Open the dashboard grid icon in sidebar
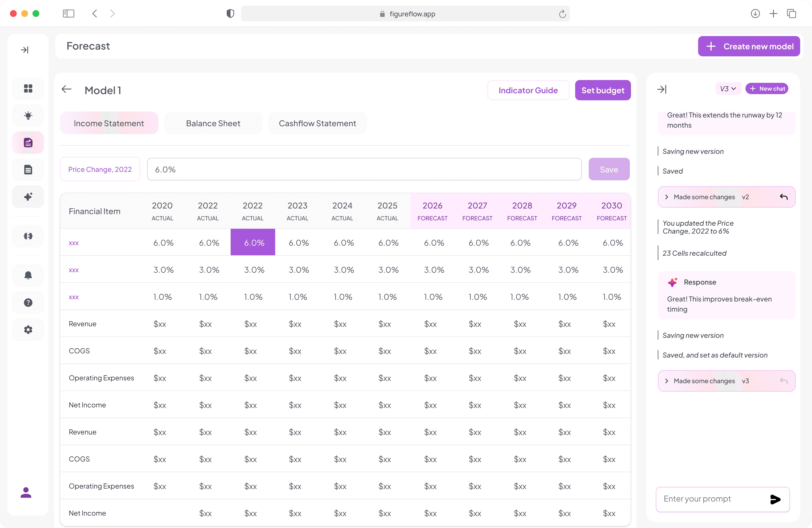812x528 pixels. tap(28, 89)
